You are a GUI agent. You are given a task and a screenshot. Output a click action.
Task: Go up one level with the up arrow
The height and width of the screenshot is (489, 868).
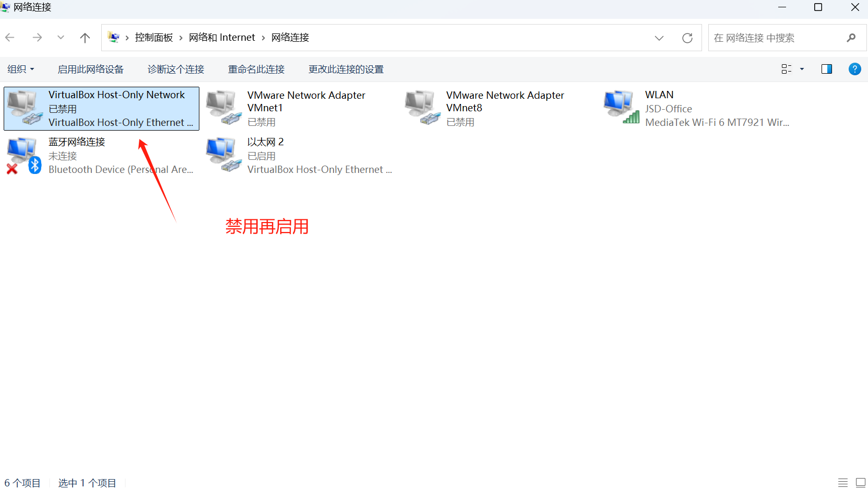(85, 38)
